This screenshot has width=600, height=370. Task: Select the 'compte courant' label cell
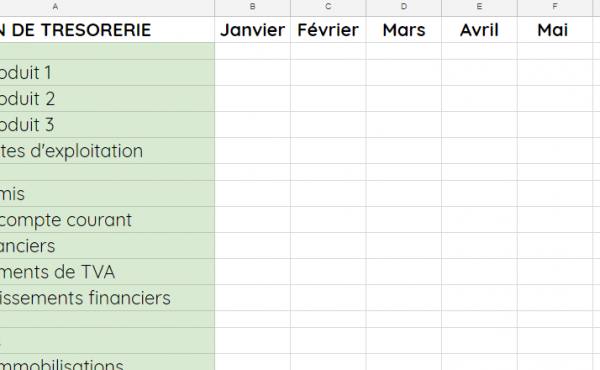point(107,220)
